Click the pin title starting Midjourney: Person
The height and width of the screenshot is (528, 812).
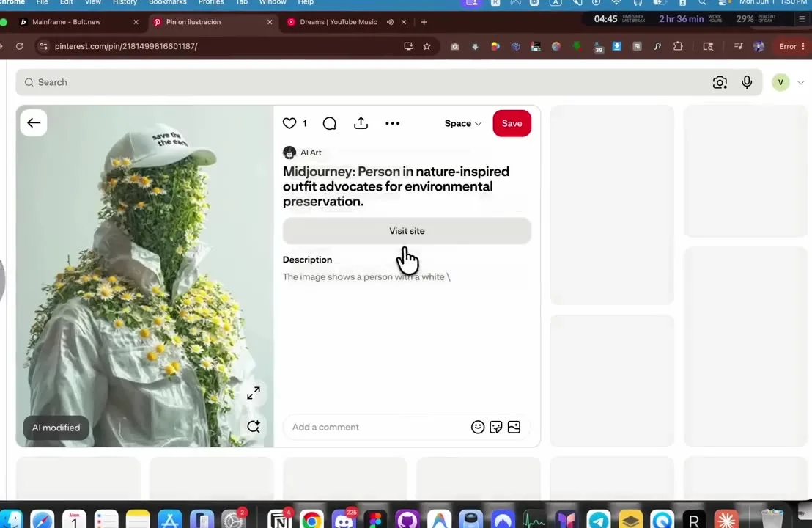click(x=396, y=186)
